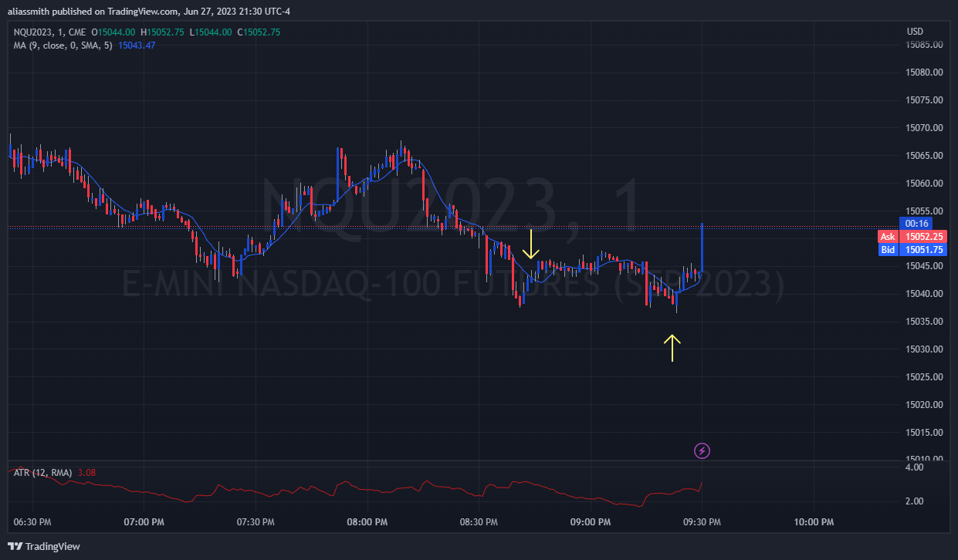
Task: Select the ATR (12, RMA) indicator label
Action: [42, 472]
